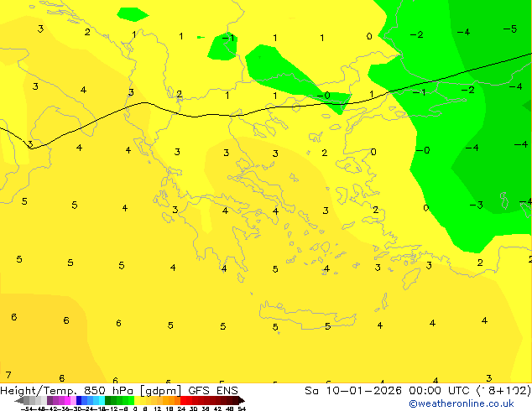Click the '7' temperature value on map
This screenshot has height=411, width=532.
coord(8,375)
